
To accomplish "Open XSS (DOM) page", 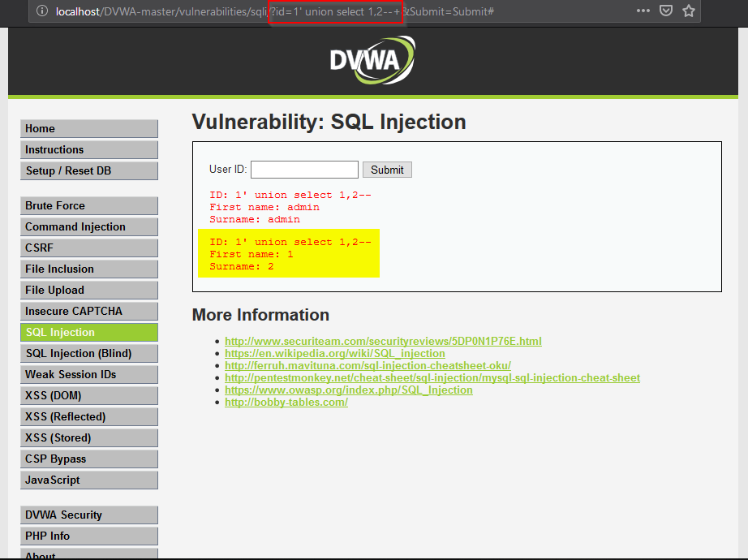I will (89, 396).
